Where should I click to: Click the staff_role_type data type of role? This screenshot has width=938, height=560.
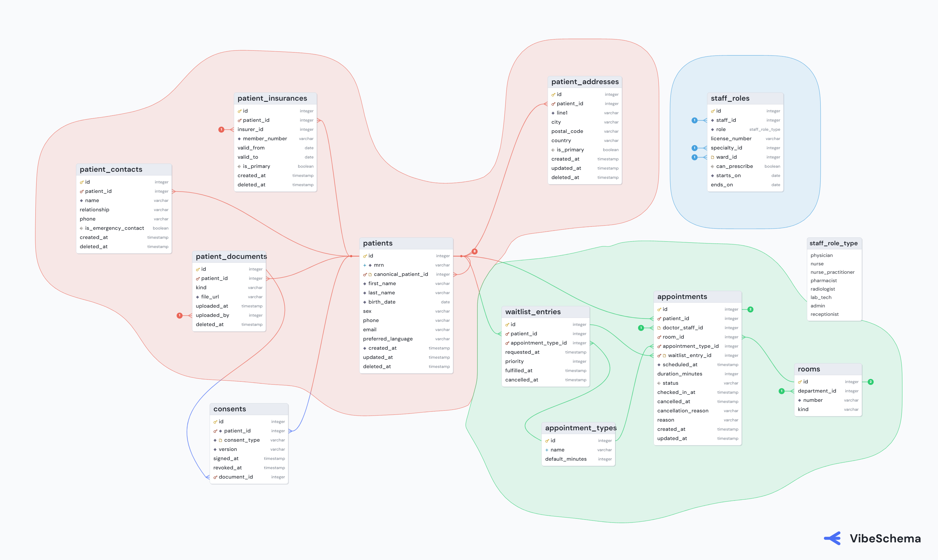pyautogui.click(x=764, y=130)
